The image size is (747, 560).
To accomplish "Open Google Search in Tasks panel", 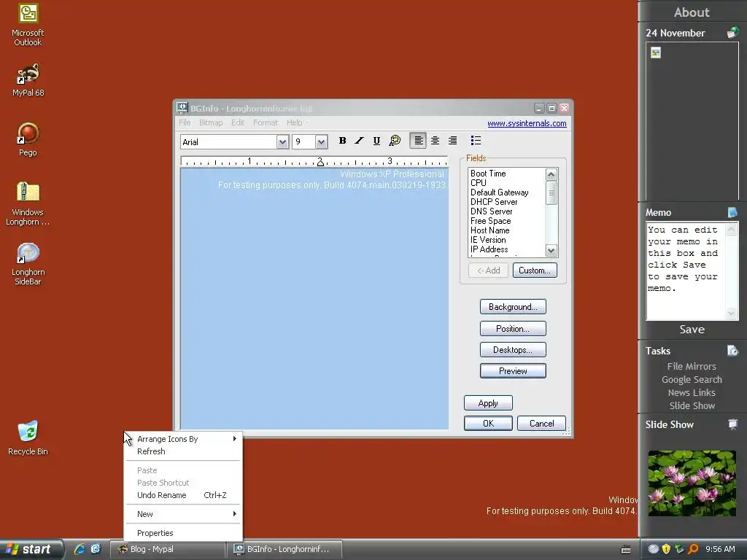I will tap(692, 379).
